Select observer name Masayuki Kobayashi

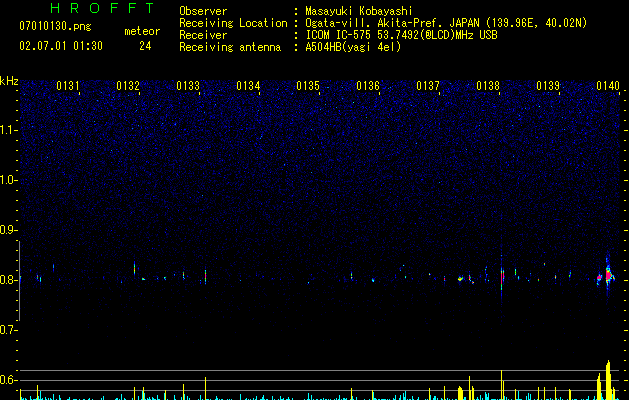(x=359, y=11)
